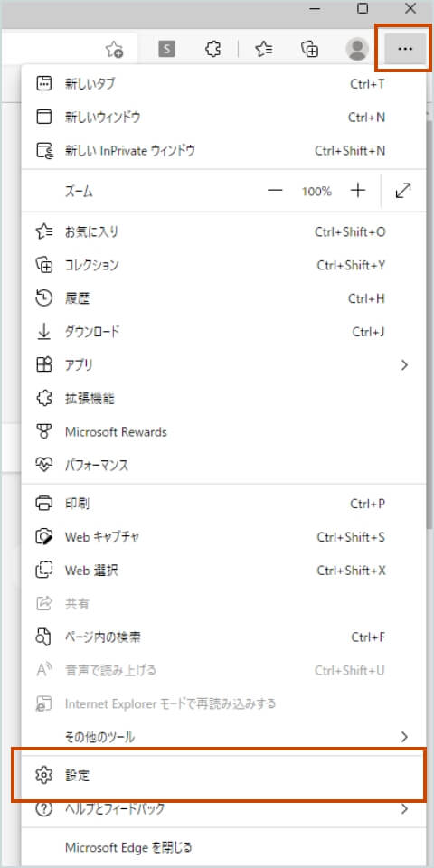Open 新しい InPrivate ウィンドウ
Screen dimensions: 434x868
point(223,151)
